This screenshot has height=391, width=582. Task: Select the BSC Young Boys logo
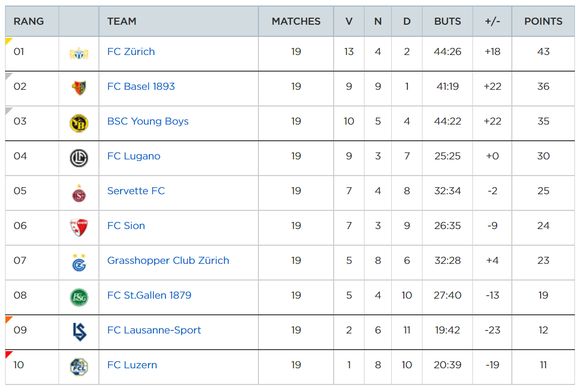pos(79,123)
